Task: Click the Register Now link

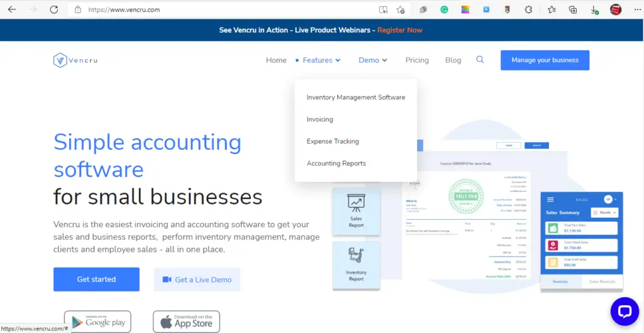Action: pyautogui.click(x=399, y=30)
